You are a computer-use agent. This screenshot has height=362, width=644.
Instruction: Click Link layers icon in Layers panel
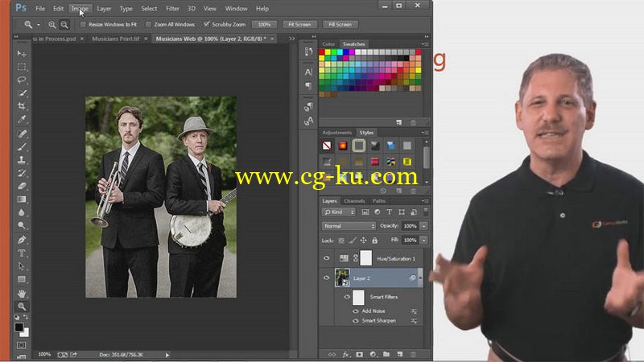pos(332,354)
